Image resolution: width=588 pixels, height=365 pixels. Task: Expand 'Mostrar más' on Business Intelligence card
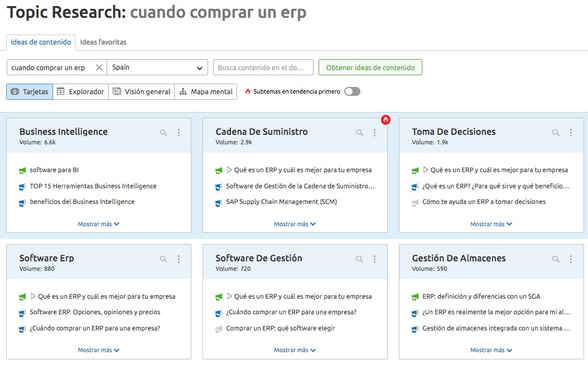(98, 224)
